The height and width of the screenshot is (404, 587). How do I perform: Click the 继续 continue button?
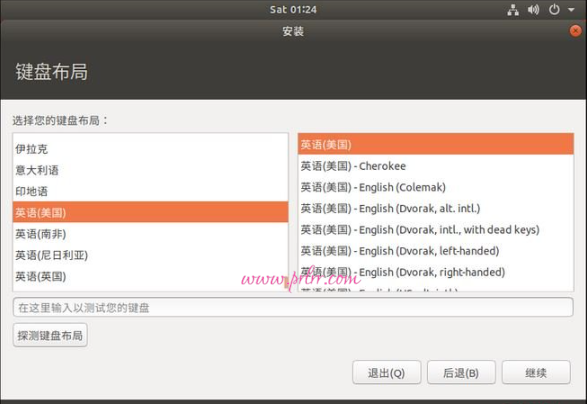(536, 373)
